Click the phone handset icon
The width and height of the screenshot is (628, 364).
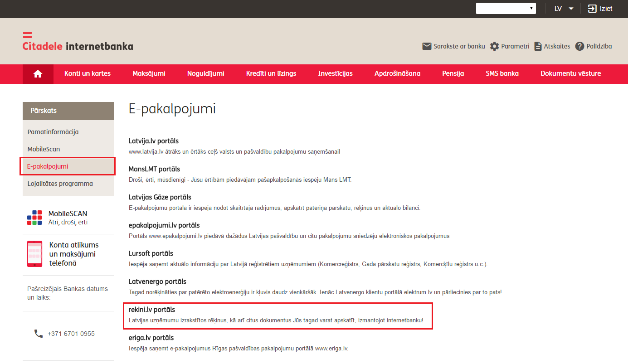39,334
